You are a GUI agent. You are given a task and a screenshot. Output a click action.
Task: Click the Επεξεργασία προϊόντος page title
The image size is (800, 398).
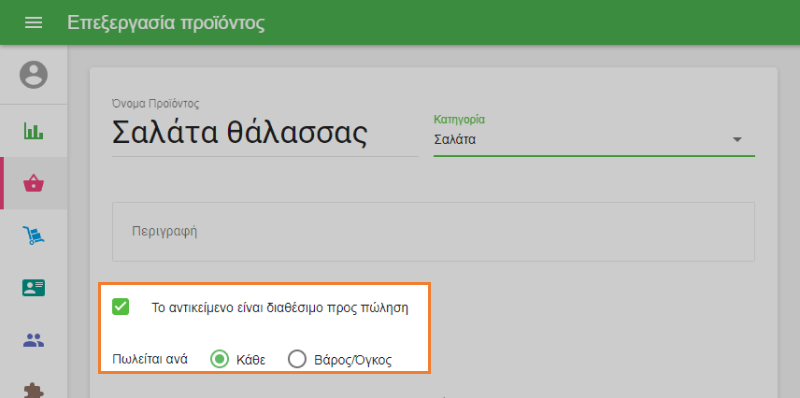coord(166,23)
